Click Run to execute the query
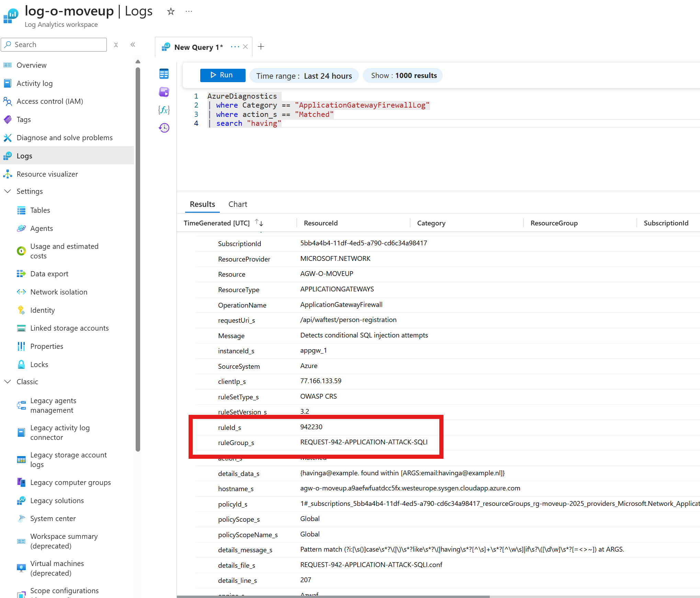700x598 pixels. click(223, 75)
